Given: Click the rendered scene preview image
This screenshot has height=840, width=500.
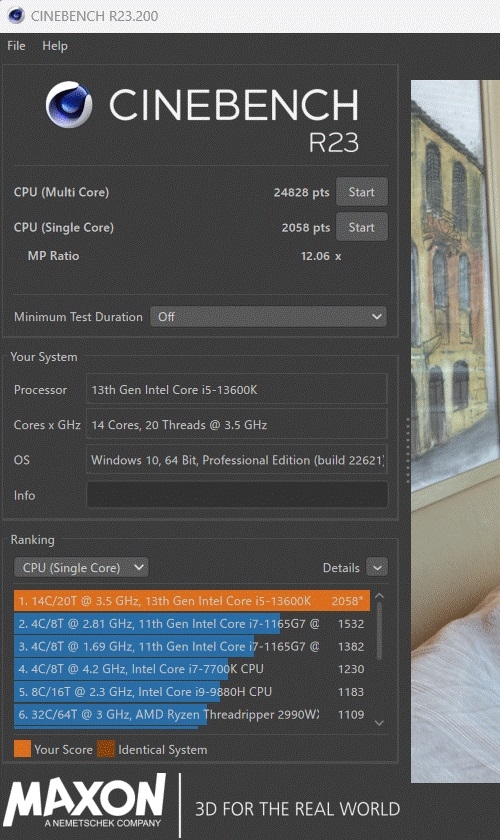Looking at the screenshot, I should (455, 431).
